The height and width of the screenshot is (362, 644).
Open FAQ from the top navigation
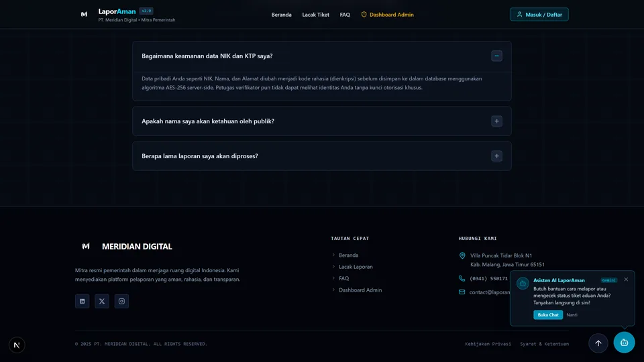[345, 15]
